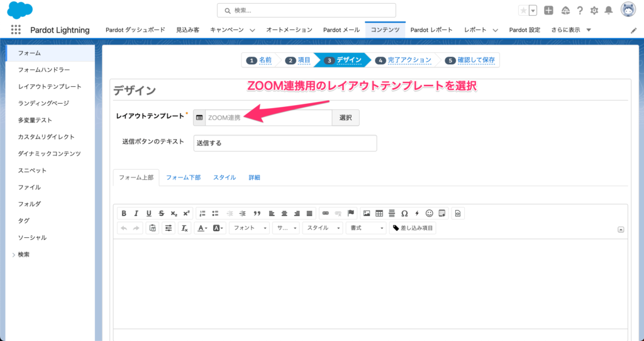Open the notifications bell
This screenshot has height=341, width=644.
tap(608, 10)
